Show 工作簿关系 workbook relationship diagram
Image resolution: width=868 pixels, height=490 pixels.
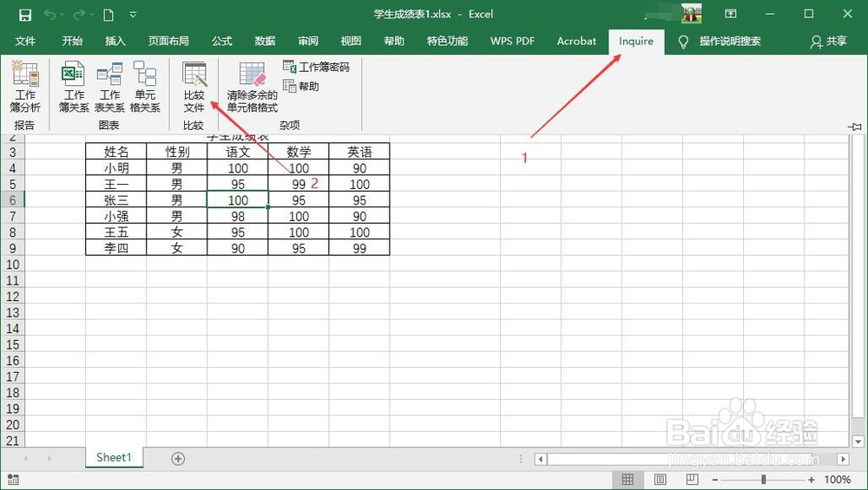pos(74,87)
